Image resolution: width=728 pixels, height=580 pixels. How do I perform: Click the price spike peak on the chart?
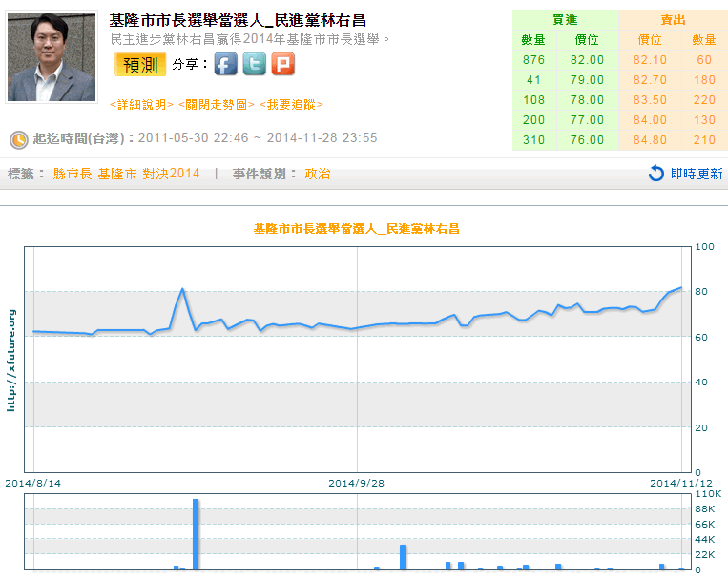[182, 289]
